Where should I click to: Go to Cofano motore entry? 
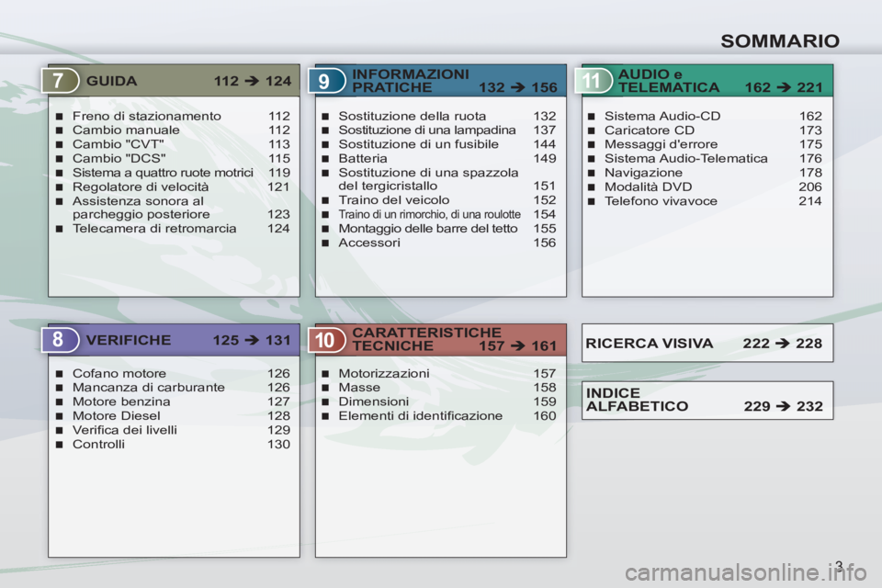[x=119, y=374]
